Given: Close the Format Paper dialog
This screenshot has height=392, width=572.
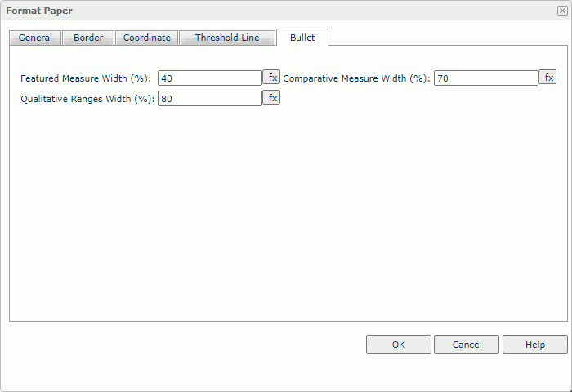Looking at the screenshot, I should point(562,11).
